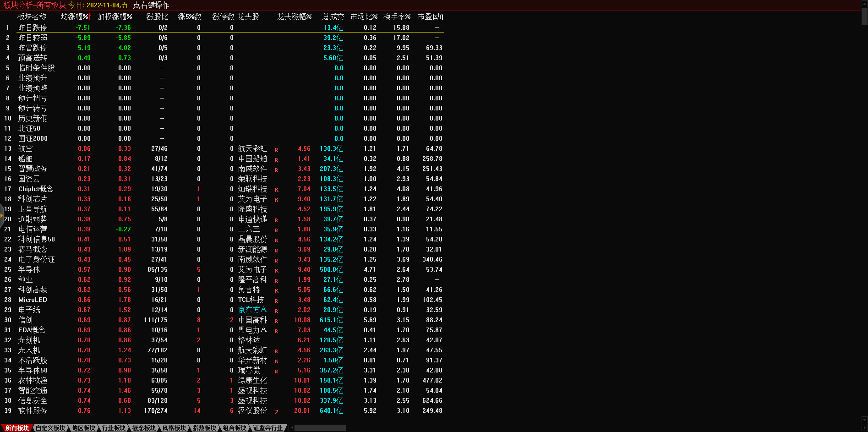
Task: Click the K marker next to 灿瑞科技
Action: pos(276,190)
